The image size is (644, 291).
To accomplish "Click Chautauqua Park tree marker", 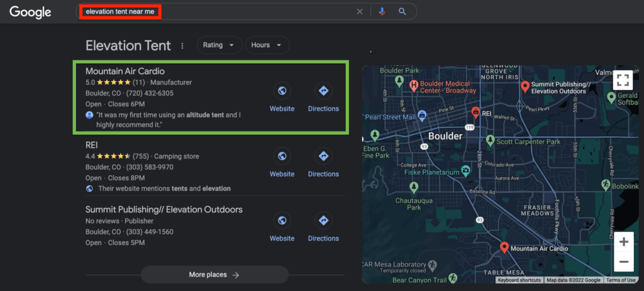I will coord(414,187).
